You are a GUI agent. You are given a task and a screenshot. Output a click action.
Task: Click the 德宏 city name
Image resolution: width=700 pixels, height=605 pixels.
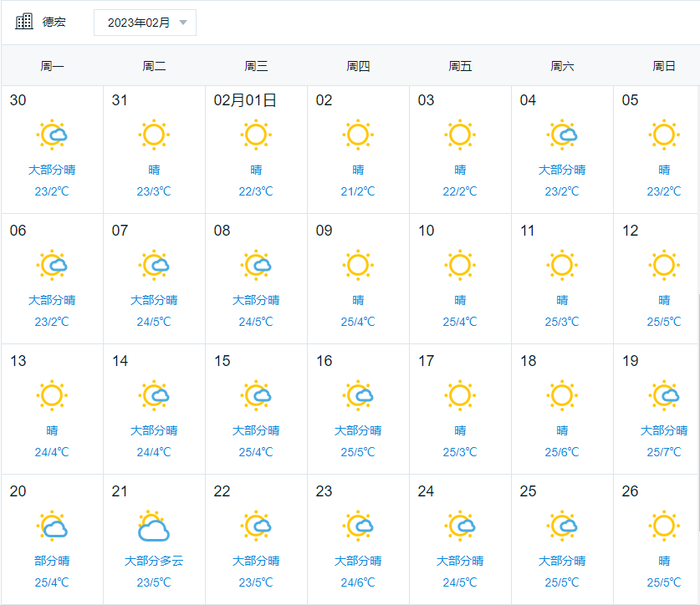tap(54, 23)
